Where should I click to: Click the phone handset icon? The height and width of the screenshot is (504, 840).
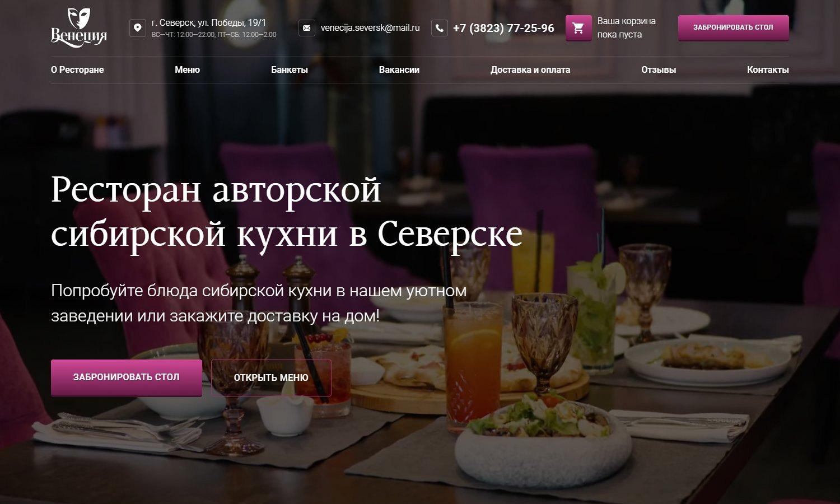[x=440, y=28]
